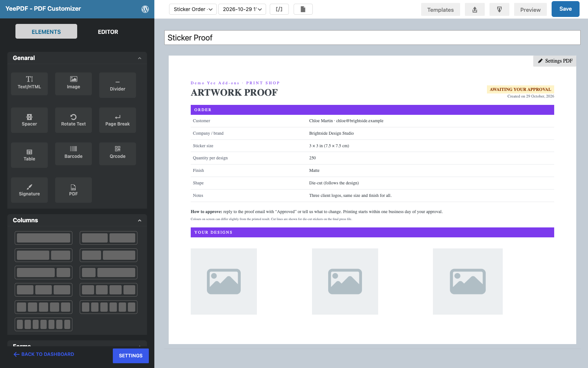Viewport: 588px width, 368px height.
Task: Open the shortcode brackets button
Action: (279, 9)
